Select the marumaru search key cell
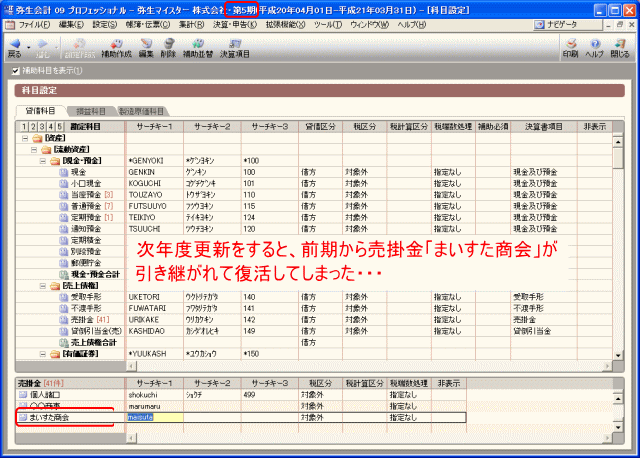The image size is (640, 458). pyautogui.click(x=155, y=406)
